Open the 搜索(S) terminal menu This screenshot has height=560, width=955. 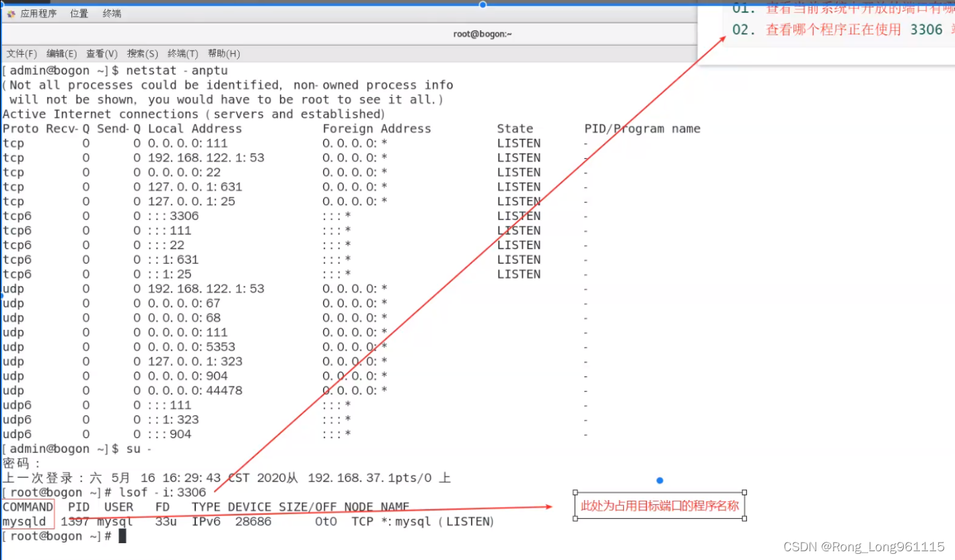[143, 54]
